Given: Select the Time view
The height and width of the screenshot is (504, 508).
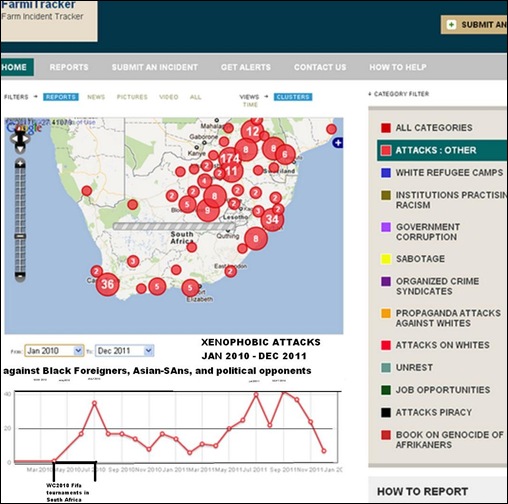Looking at the screenshot, I should coord(250,105).
